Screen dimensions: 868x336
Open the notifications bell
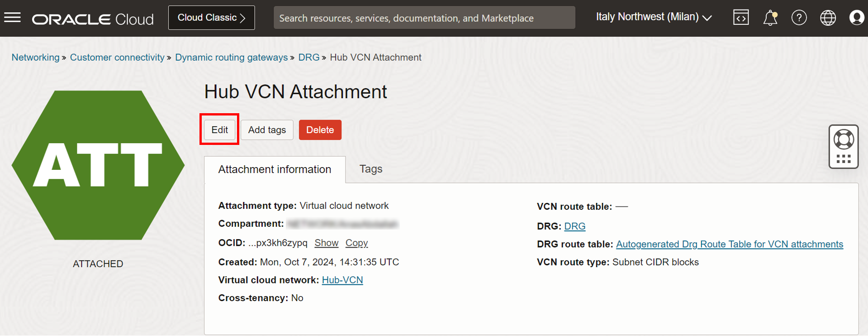tap(770, 18)
